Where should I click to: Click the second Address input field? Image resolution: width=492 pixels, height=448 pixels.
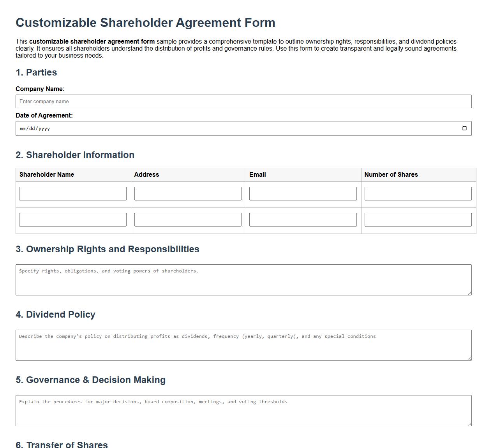[x=187, y=219]
